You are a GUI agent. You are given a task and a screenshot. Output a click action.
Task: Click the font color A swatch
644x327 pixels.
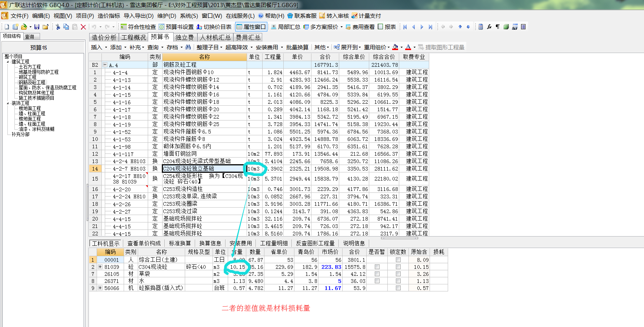tap(408, 47)
